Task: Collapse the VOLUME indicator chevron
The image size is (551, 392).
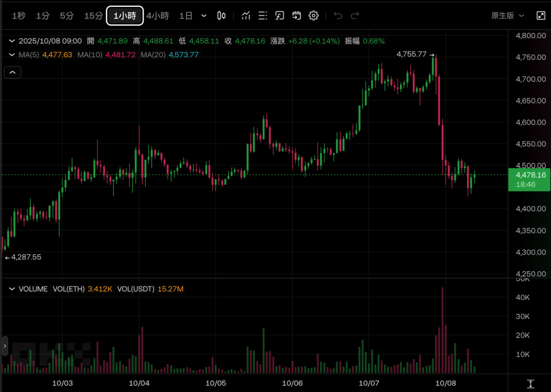Action: 12,289
